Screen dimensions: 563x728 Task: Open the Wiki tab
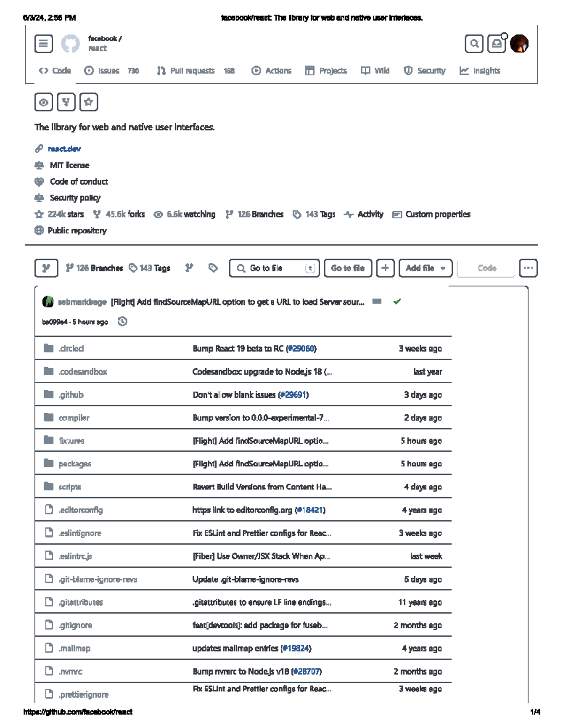tap(375, 71)
